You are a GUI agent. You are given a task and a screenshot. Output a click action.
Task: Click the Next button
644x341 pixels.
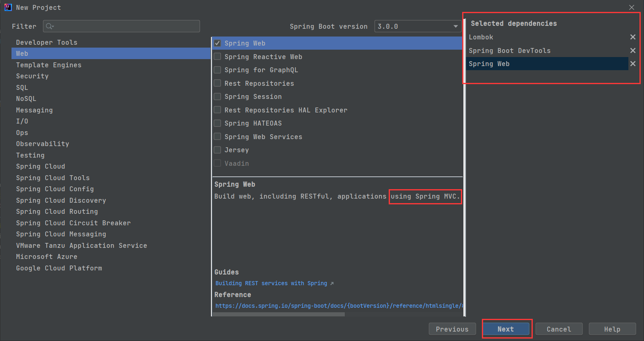(506, 329)
